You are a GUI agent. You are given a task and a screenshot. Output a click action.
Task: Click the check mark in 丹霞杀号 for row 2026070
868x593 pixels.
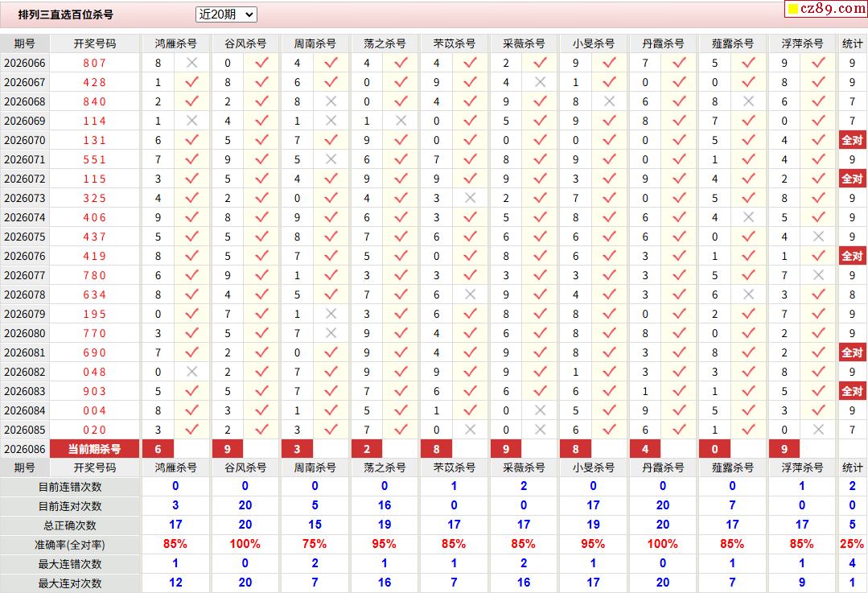679,140
